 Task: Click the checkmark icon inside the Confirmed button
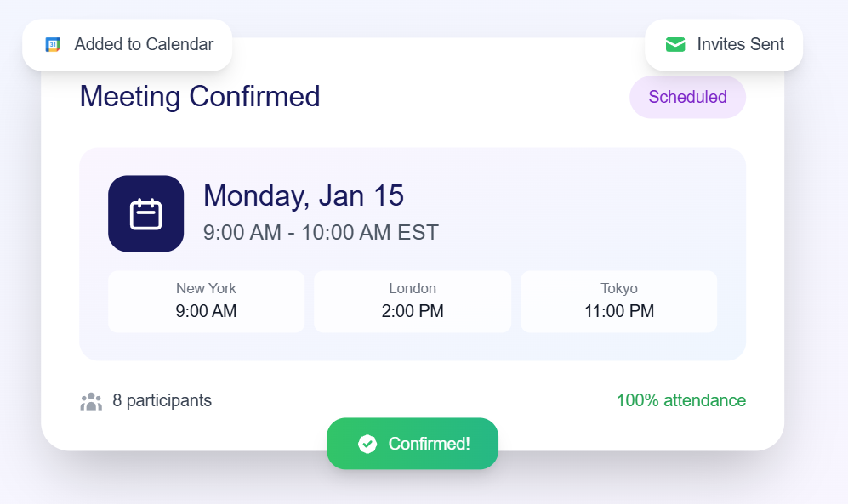367,443
